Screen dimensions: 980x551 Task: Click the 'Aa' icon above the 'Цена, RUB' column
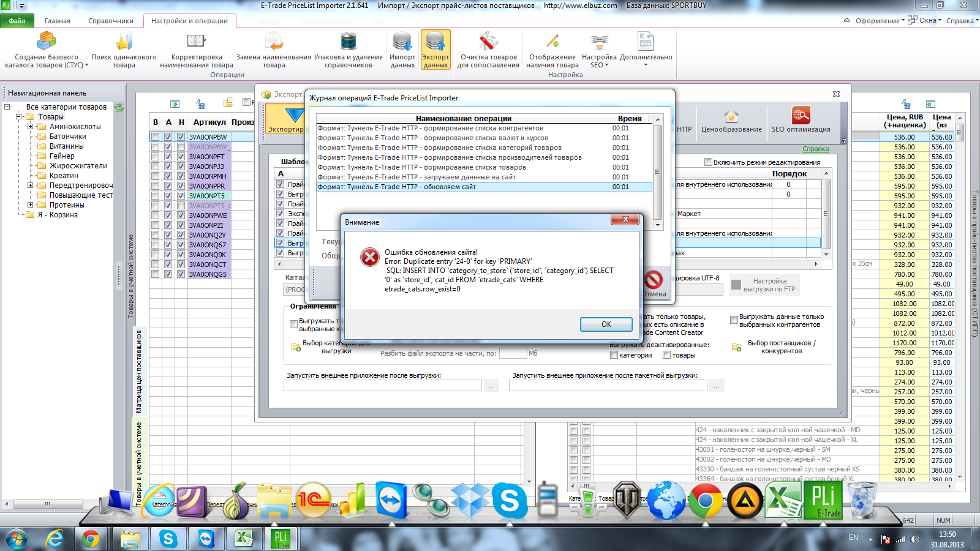(x=906, y=104)
